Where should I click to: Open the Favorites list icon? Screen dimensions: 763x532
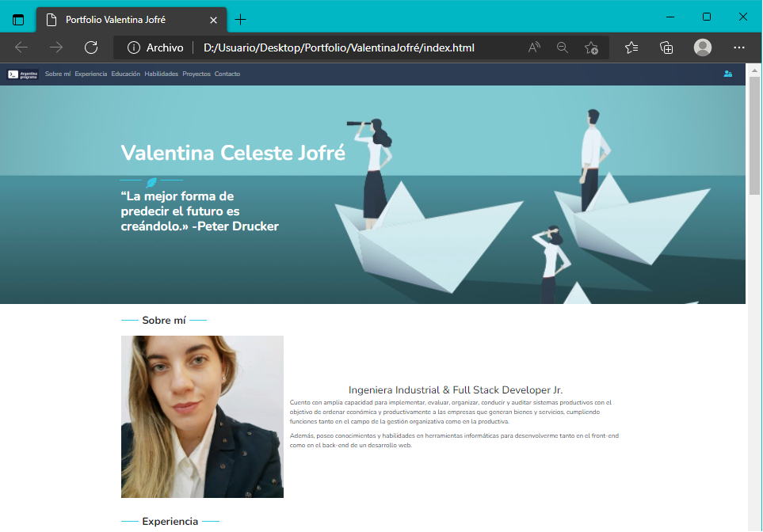point(631,47)
